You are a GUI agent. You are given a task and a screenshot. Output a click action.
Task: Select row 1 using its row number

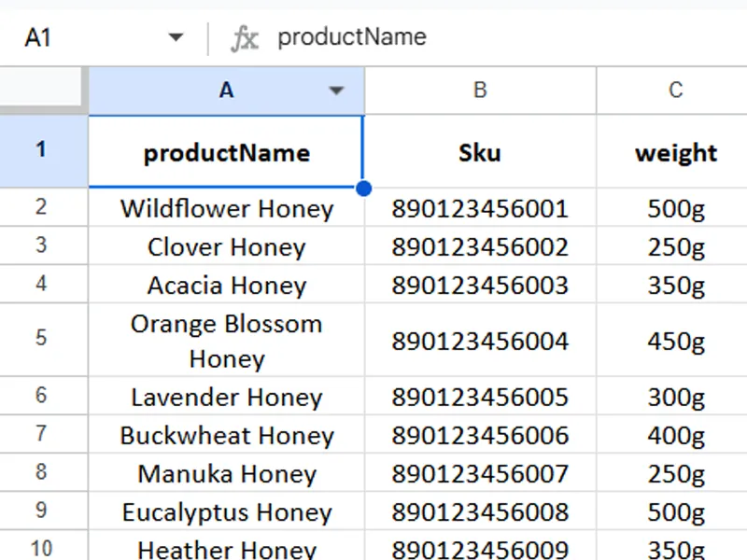click(x=42, y=151)
